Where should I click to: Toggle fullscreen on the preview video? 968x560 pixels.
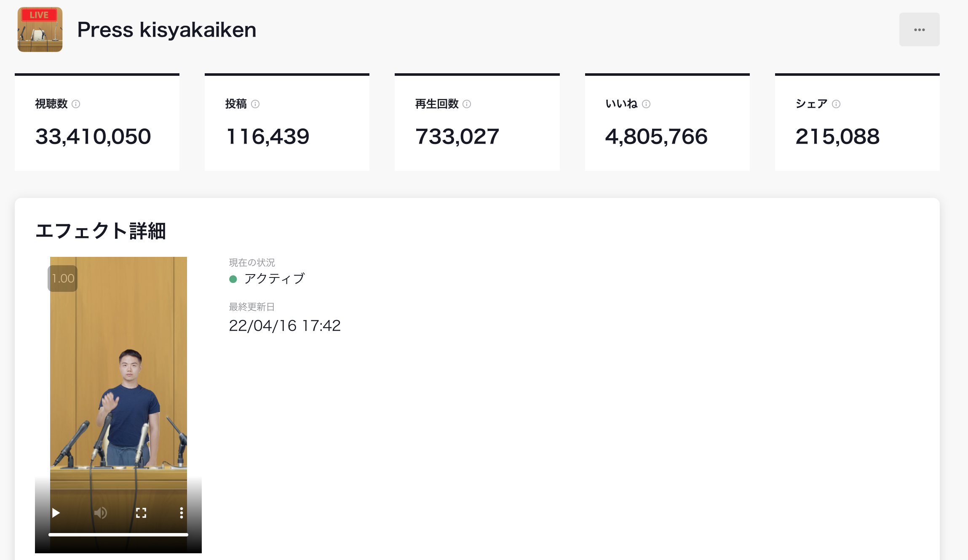click(141, 513)
